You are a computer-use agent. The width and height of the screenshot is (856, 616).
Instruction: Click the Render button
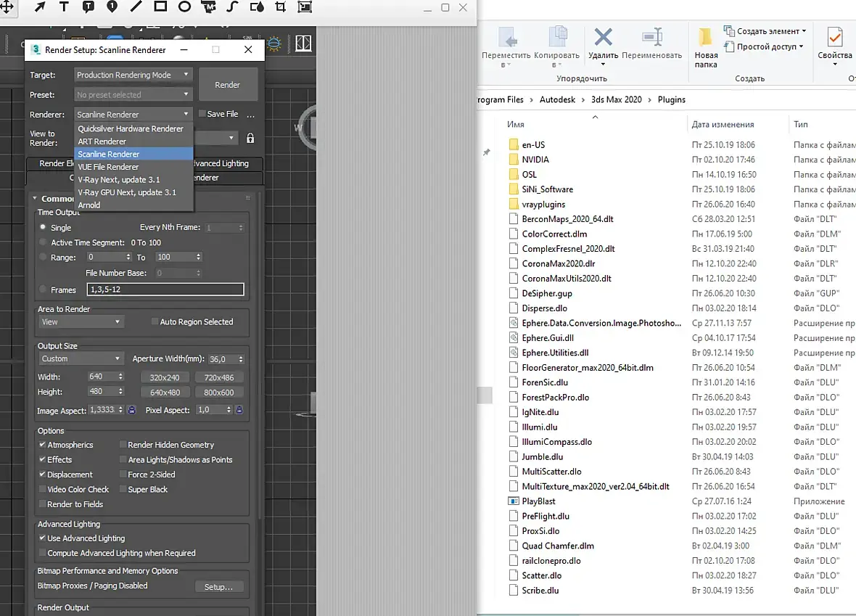pyautogui.click(x=228, y=85)
